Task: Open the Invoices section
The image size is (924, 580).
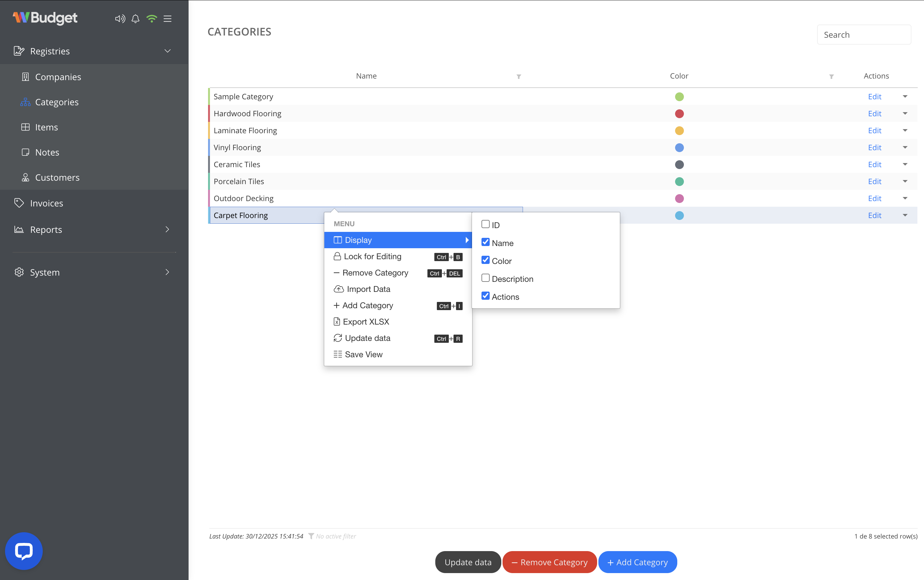Action: coord(47,203)
